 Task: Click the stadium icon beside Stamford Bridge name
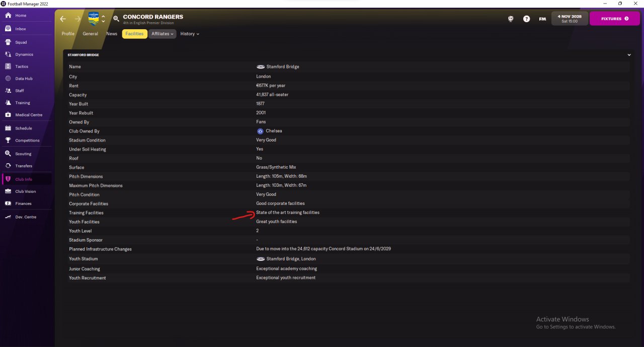[x=261, y=66]
